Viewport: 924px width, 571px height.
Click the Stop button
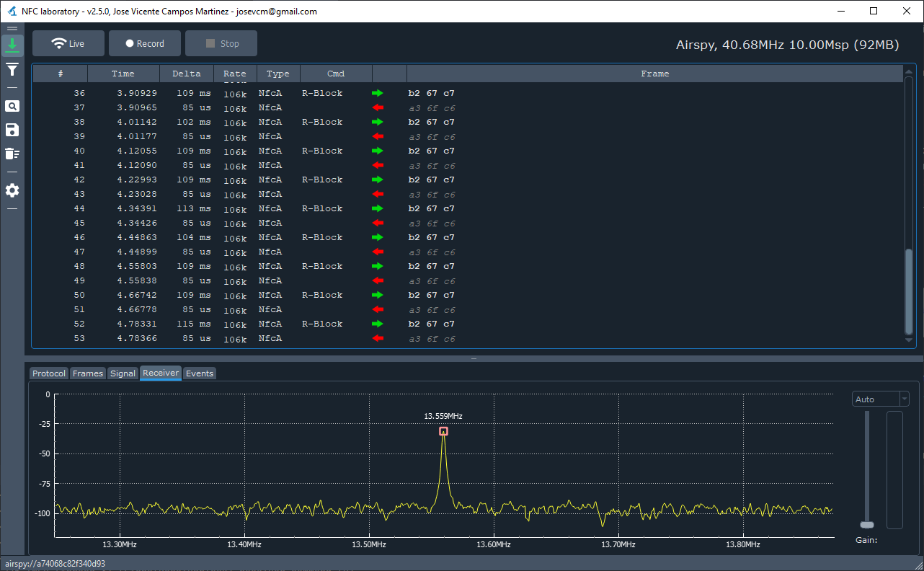[x=221, y=43]
